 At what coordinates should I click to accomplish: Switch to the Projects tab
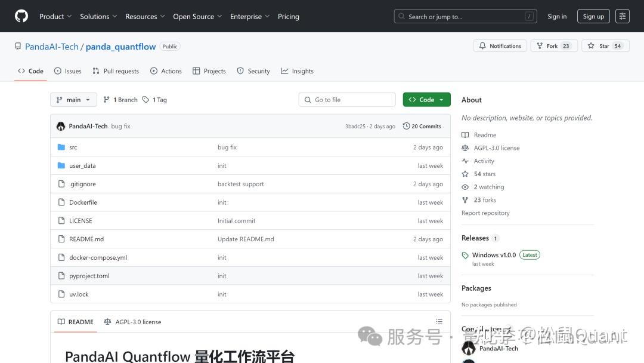209,71
